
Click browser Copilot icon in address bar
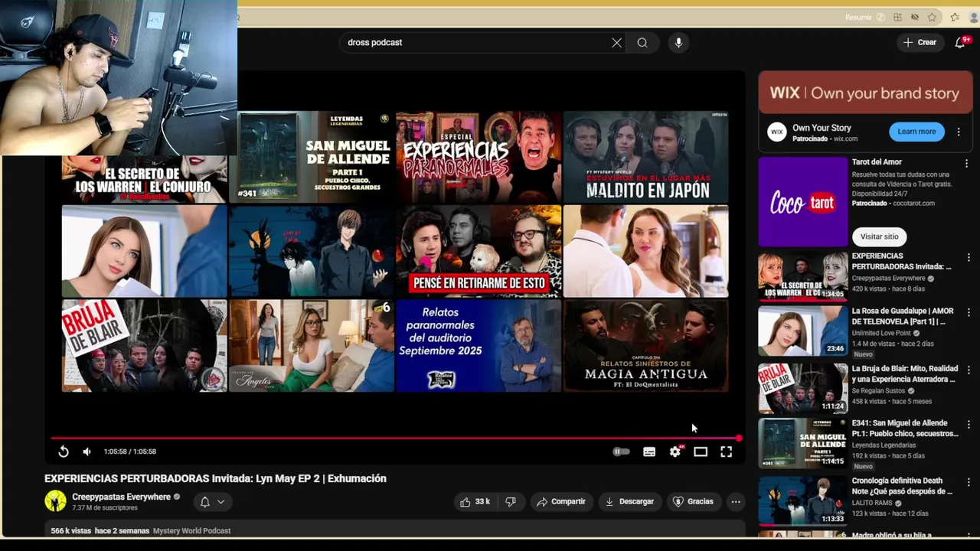pyautogui.click(x=880, y=18)
